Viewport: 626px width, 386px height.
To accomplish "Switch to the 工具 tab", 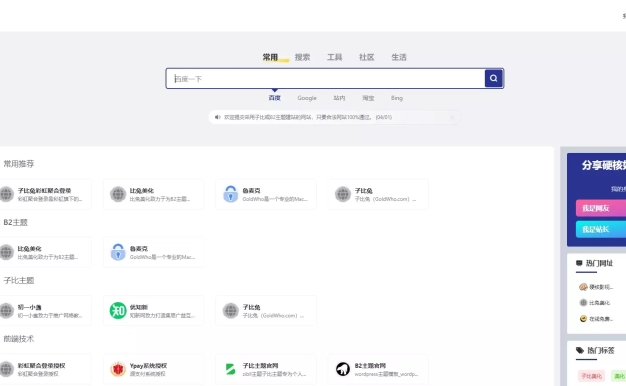I will point(335,57).
